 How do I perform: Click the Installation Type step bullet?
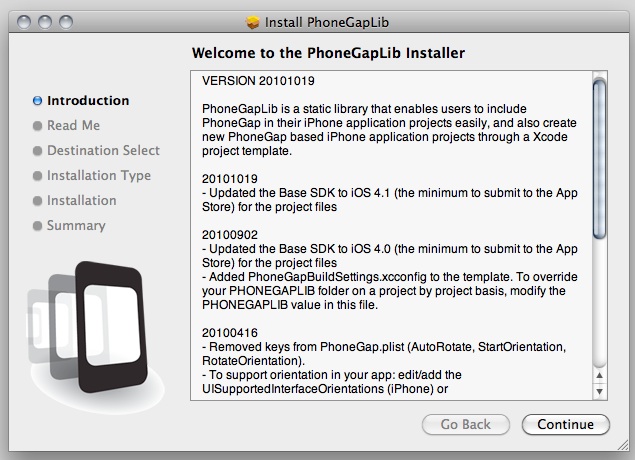37,176
